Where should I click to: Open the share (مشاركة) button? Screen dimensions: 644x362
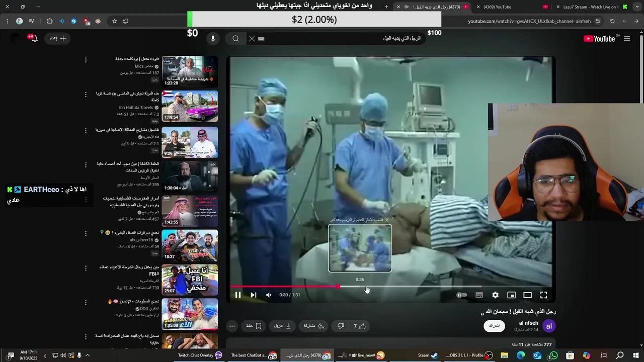click(313, 326)
